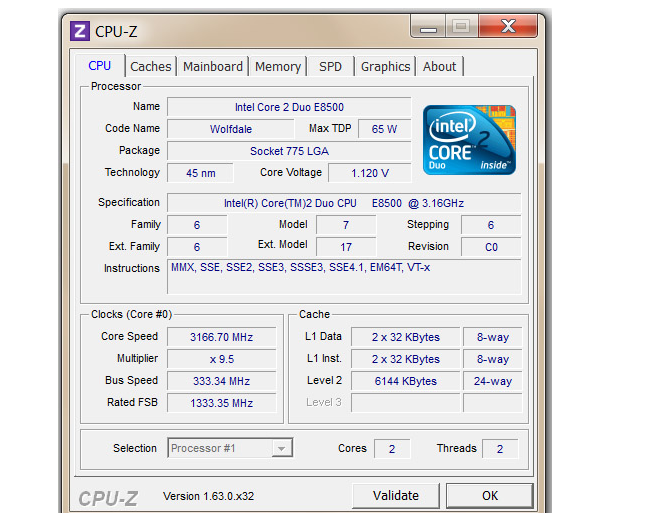Click the Specification field E8500 @ 3.16GHz
This screenshot has height=513, width=665.
tap(344, 203)
